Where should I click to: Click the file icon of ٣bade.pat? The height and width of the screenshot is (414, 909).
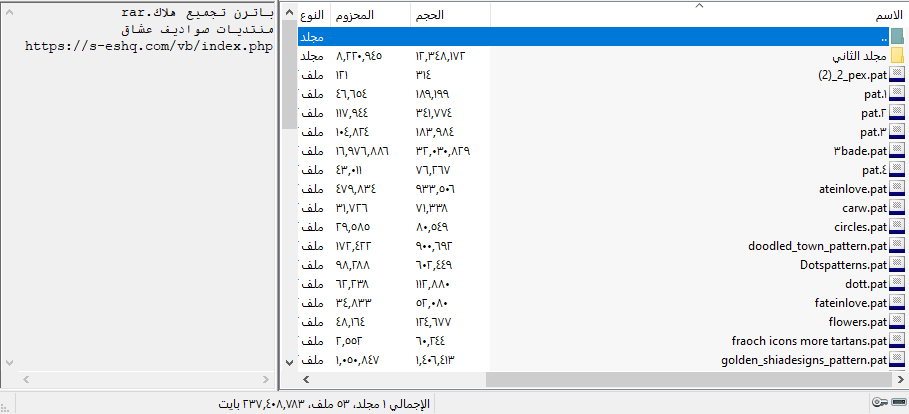(897, 151)
